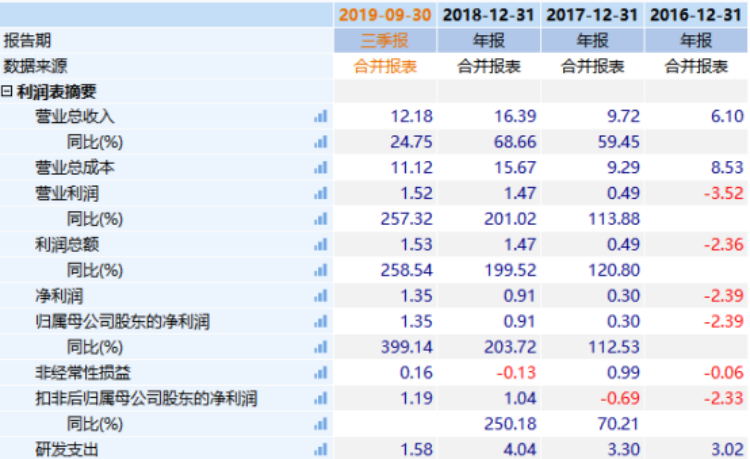Click the 12.18 revenue value
This screenshot has height=459, width=750.
coord(411,116)
